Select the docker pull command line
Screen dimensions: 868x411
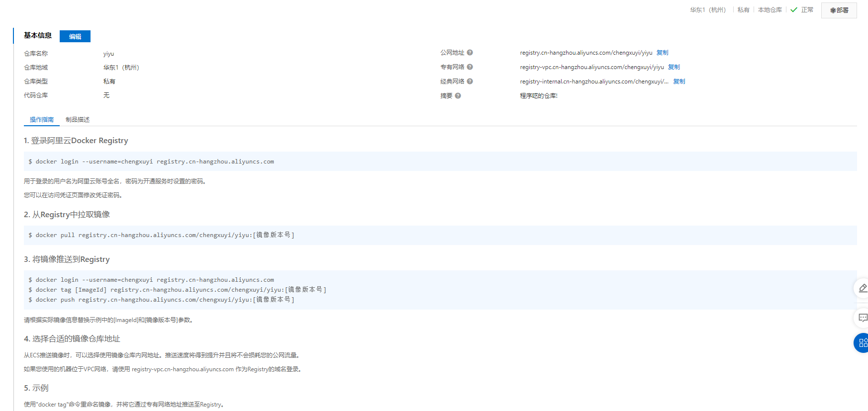coord(161,235)
